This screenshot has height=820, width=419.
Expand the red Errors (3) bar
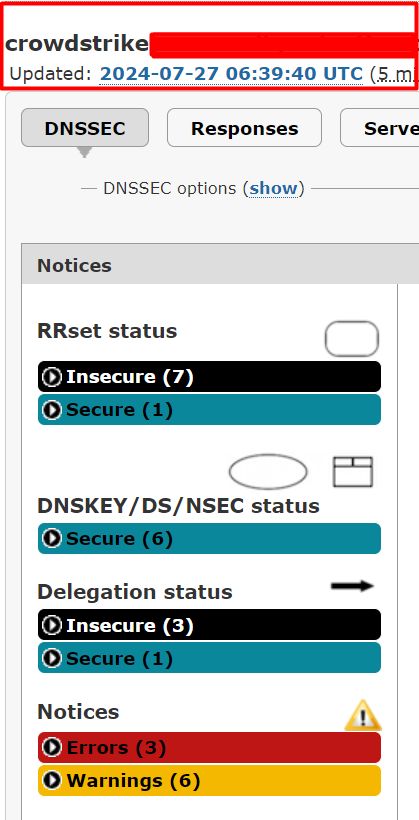pos(209,748)
